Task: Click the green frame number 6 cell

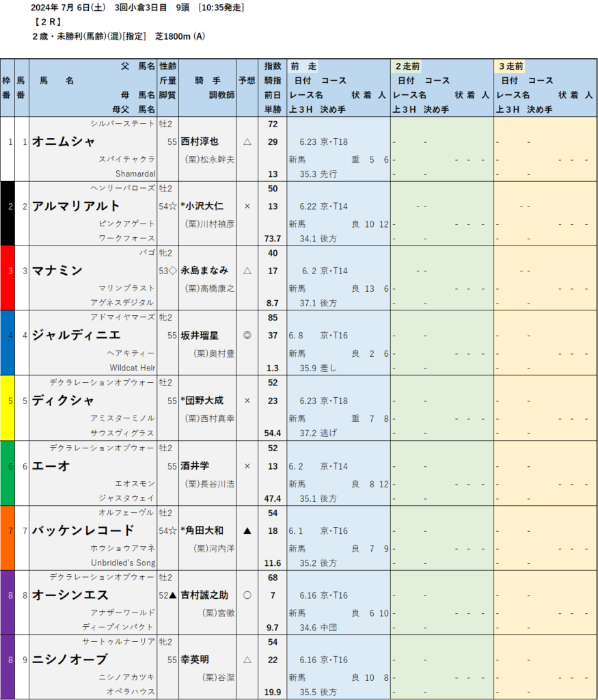Action: pyautogui.click(x=7, y=473)
